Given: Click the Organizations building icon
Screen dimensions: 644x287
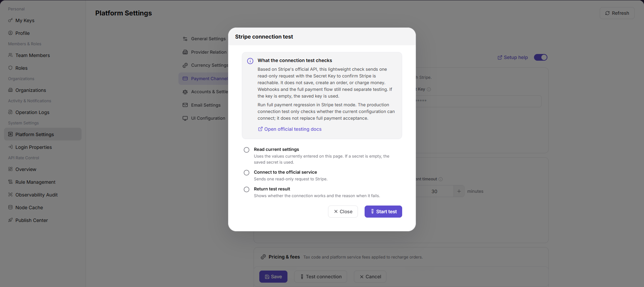Looking at the screenshot, I should coord(10,90).
